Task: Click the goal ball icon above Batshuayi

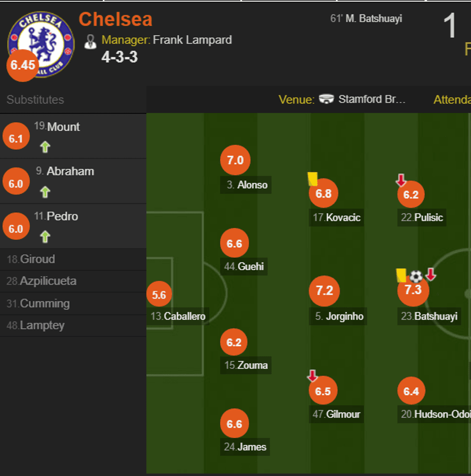Action: (x=416, y=276)
